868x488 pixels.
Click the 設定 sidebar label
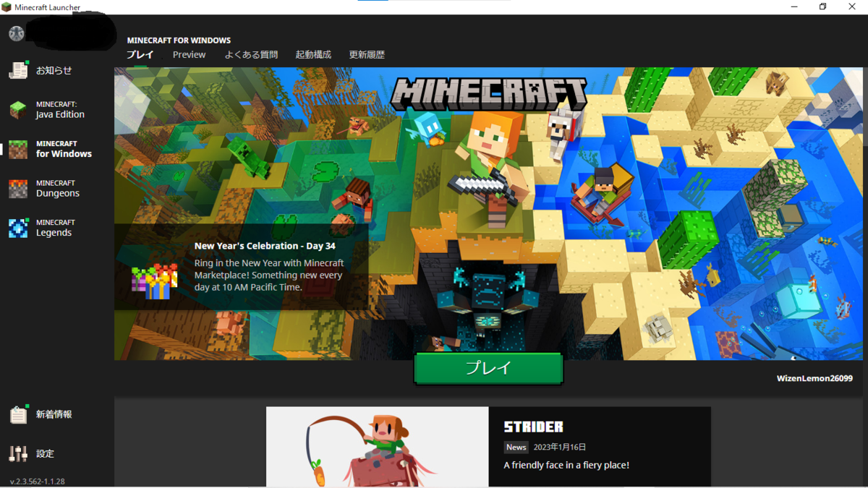click(46, 454)
